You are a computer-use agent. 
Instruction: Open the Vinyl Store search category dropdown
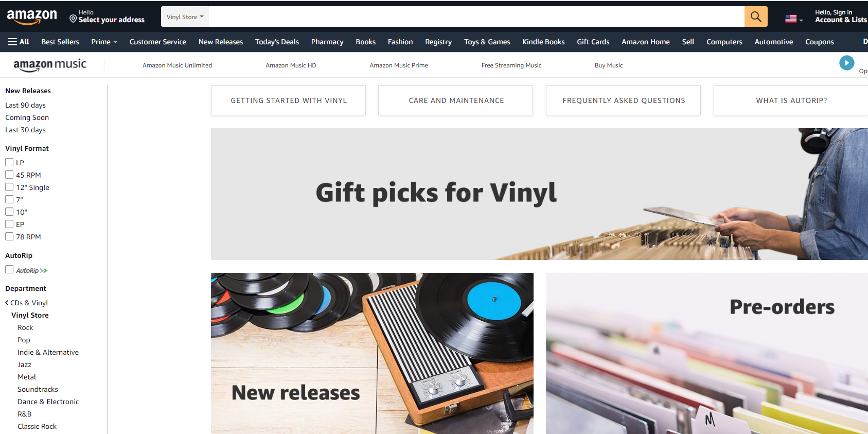[x=185, y=16]
